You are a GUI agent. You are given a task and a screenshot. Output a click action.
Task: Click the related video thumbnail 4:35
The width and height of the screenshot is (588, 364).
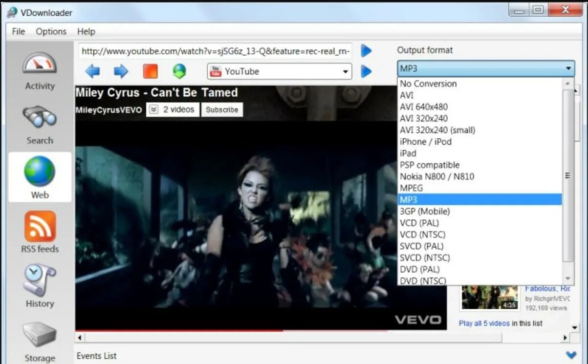489,297
